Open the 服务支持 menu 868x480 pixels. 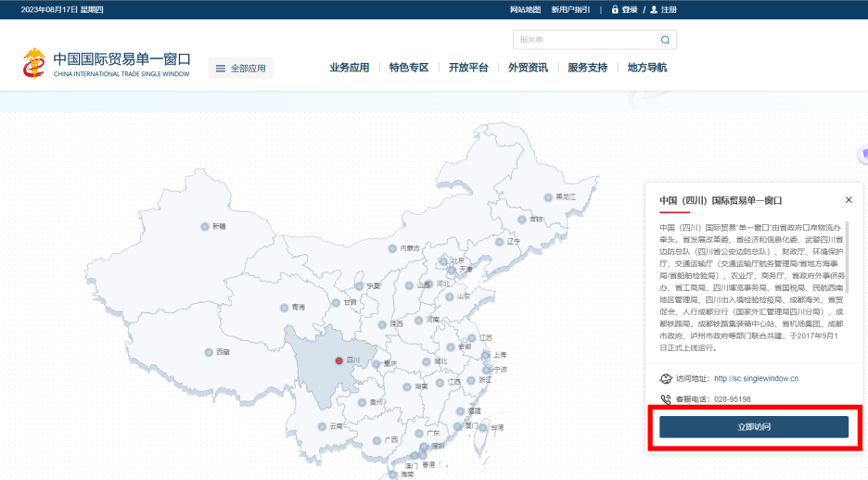(x=587, y=68)
